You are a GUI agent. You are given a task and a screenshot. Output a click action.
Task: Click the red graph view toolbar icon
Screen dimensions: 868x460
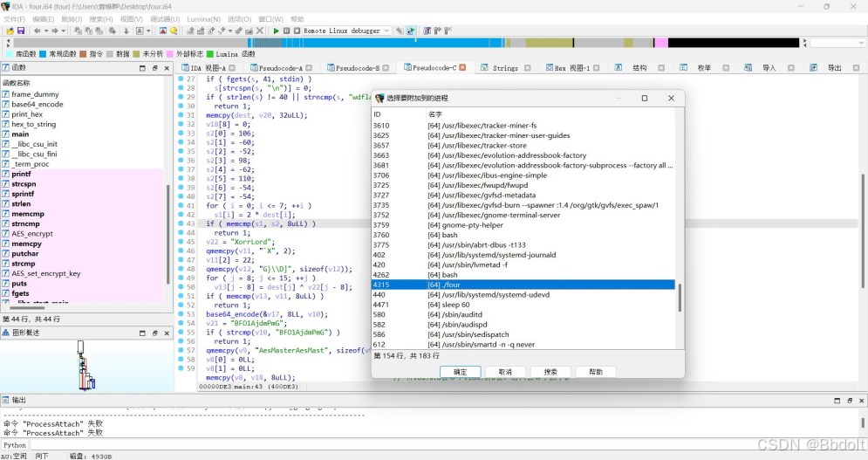(x=163, y=31)
